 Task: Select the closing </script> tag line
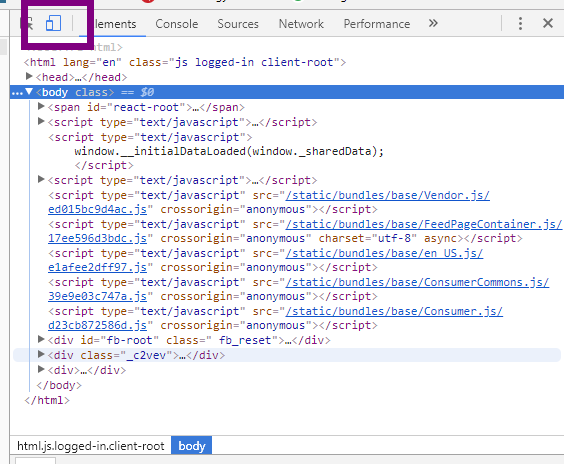pyautogui.click(x=104, y=165)
